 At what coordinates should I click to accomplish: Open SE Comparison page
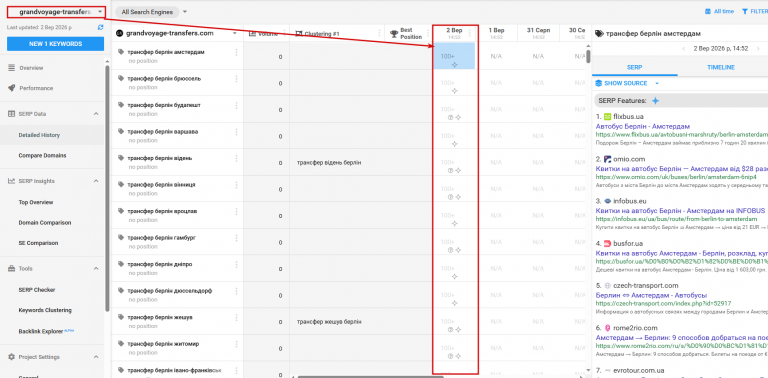click(38, 243)
